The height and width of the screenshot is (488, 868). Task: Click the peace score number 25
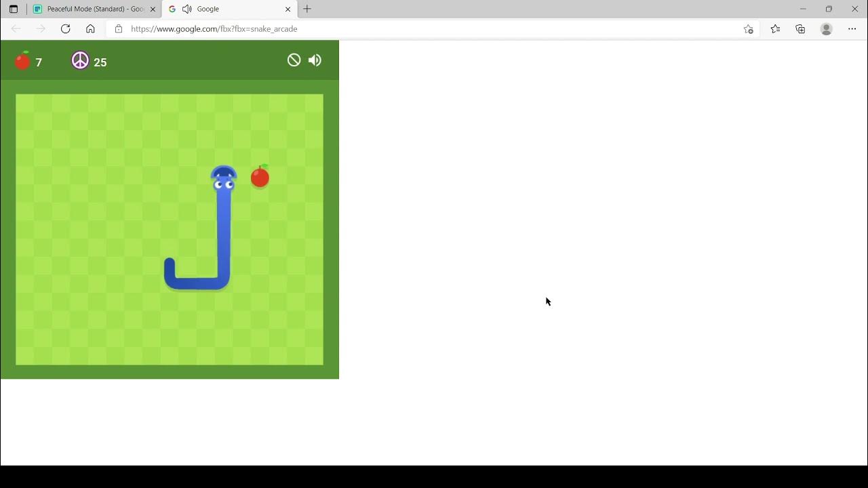coord(100,62)
